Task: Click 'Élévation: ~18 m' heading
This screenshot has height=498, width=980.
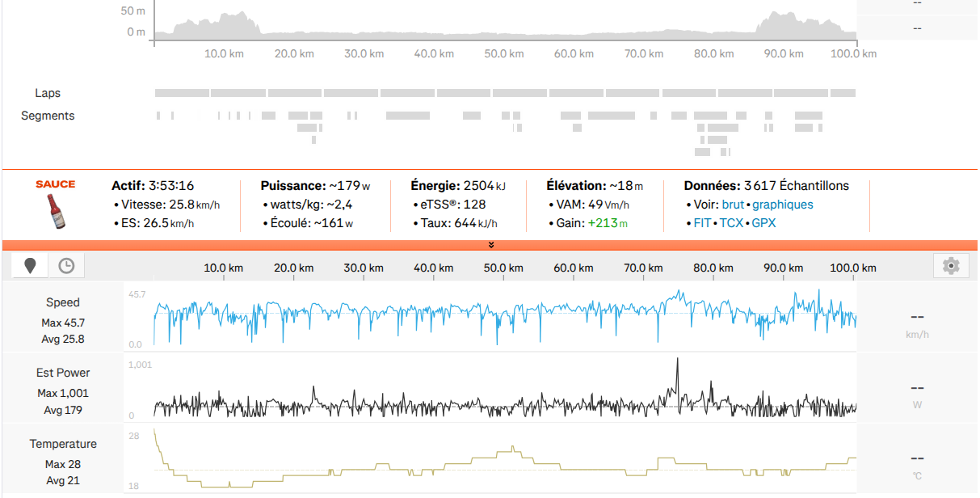Action: click(595, 186)
